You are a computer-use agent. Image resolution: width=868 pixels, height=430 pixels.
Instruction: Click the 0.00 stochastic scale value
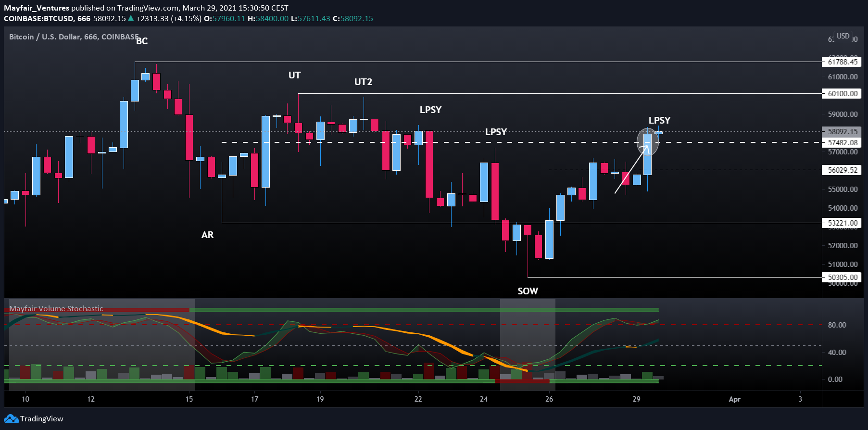[835, 379]
